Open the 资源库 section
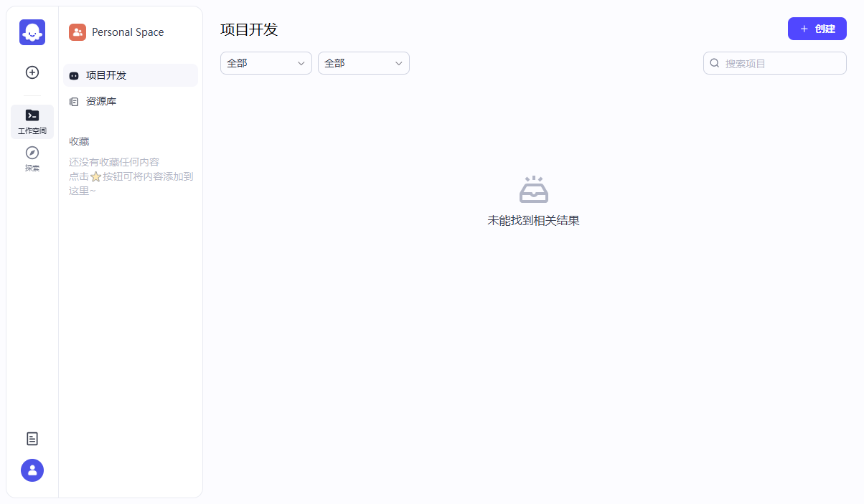The image size is (864, 504). tap(101, 101)
